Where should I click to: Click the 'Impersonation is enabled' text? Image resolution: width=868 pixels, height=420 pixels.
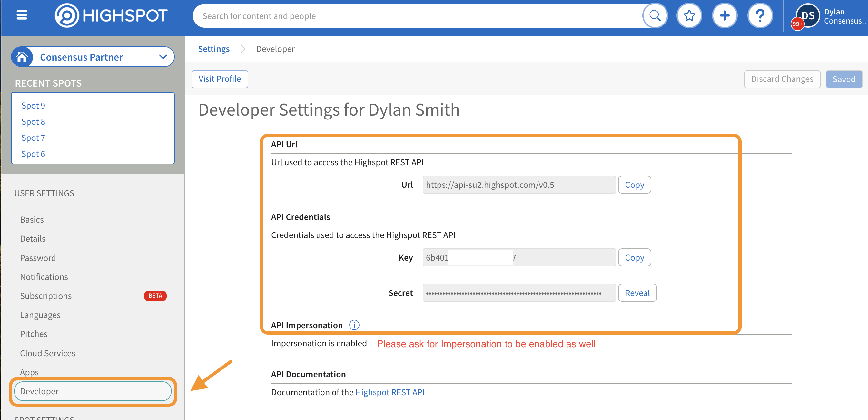click(319, 343)
